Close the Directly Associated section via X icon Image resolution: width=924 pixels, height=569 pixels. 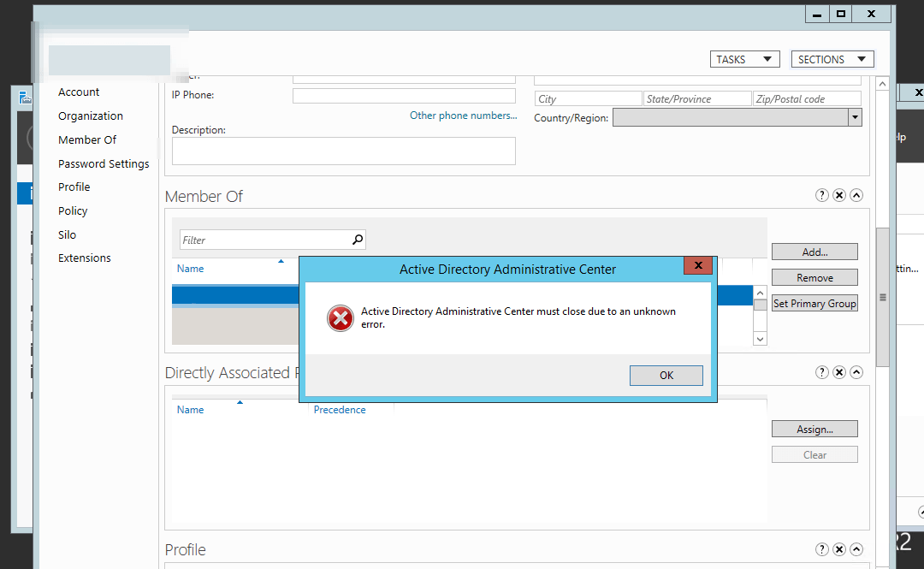[x=839, y=372]
